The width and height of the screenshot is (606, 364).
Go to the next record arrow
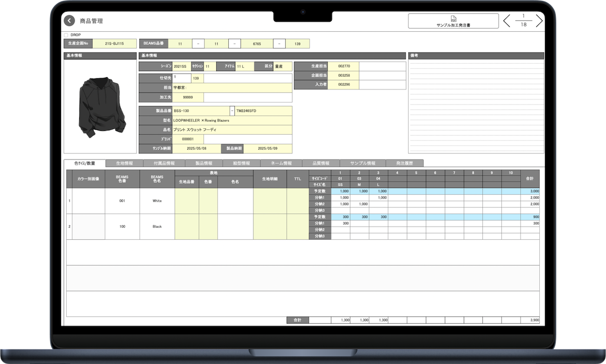tap(539, 21)
